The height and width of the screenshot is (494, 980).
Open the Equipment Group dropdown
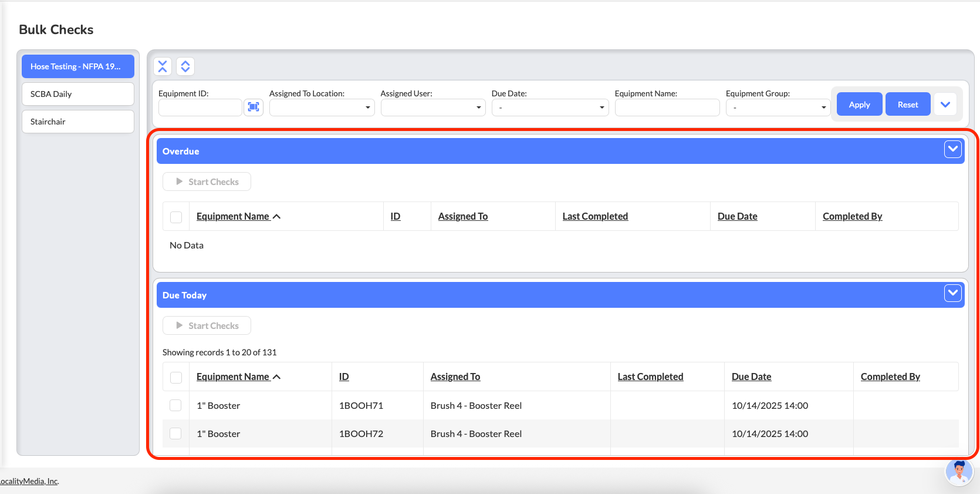(x=778, y=107)
